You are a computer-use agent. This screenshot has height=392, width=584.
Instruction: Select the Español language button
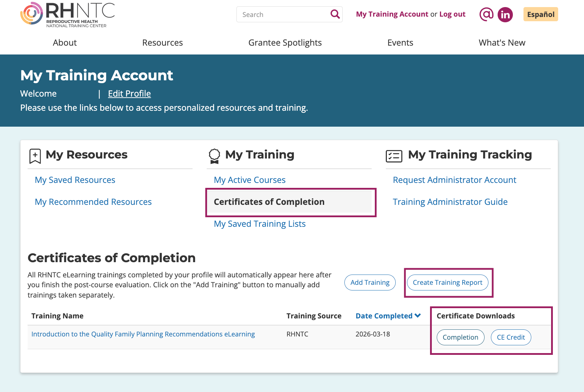(540, 14)
